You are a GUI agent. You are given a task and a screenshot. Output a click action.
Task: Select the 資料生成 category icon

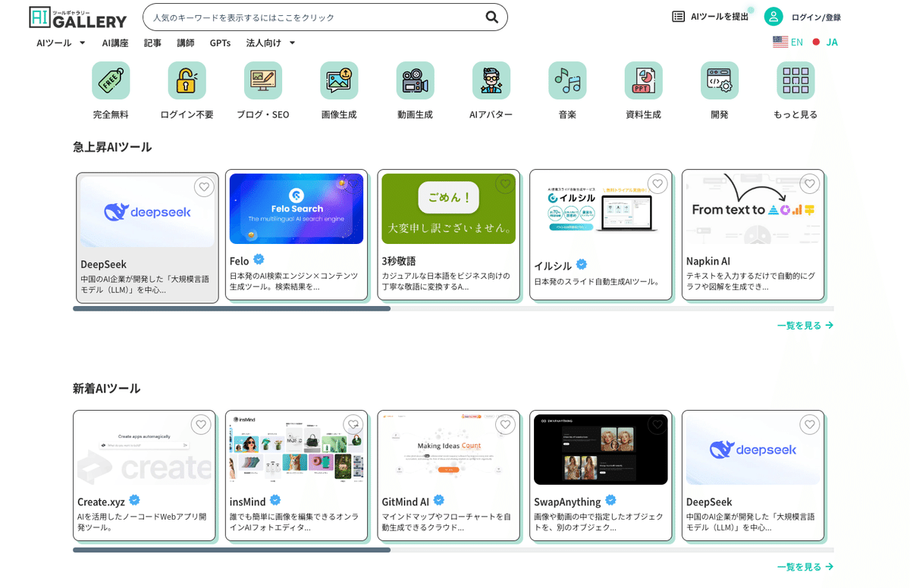(643, 80)
